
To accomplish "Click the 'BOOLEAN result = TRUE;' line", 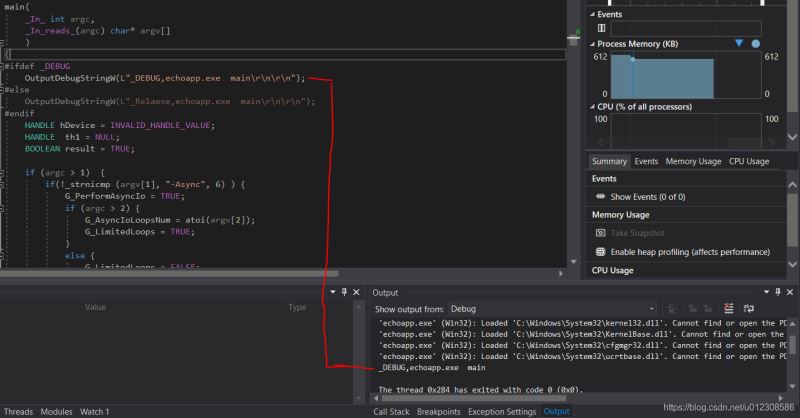I will tap(80, 149).
